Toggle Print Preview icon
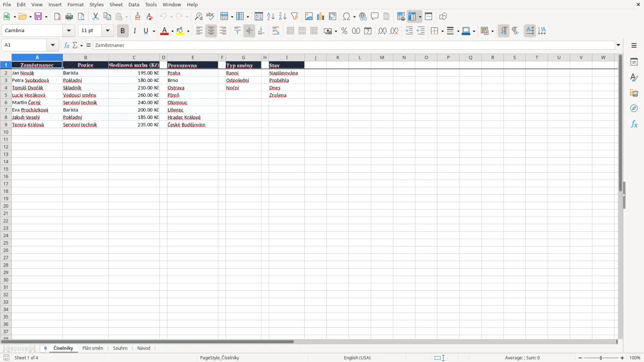Viewport: 644px width, 362px height. [81, 17]
